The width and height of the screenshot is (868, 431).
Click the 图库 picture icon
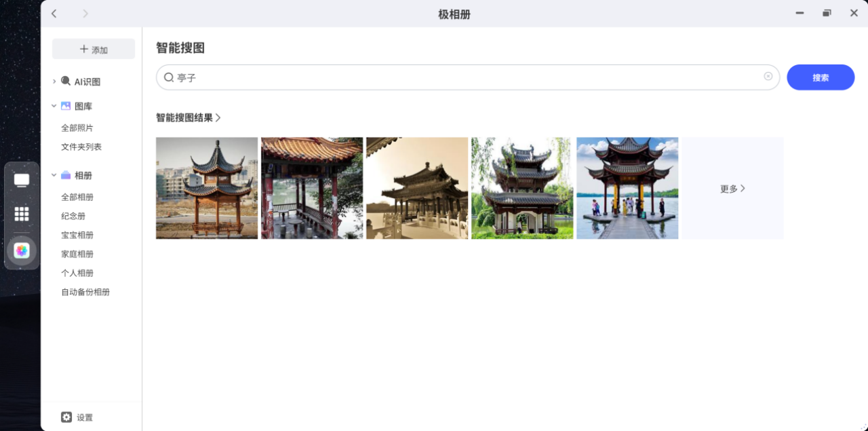66,106
